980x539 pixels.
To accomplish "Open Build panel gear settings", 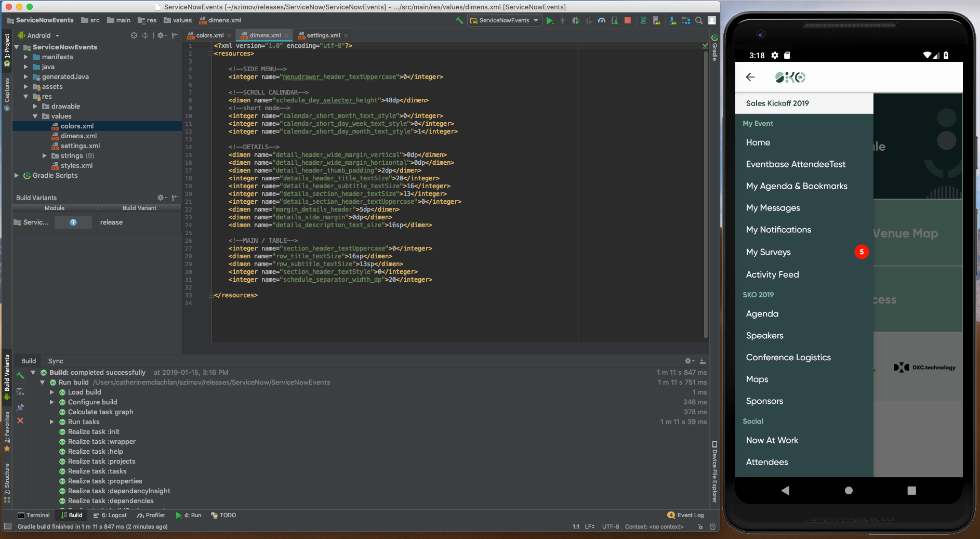I will (x=689, y=361).
